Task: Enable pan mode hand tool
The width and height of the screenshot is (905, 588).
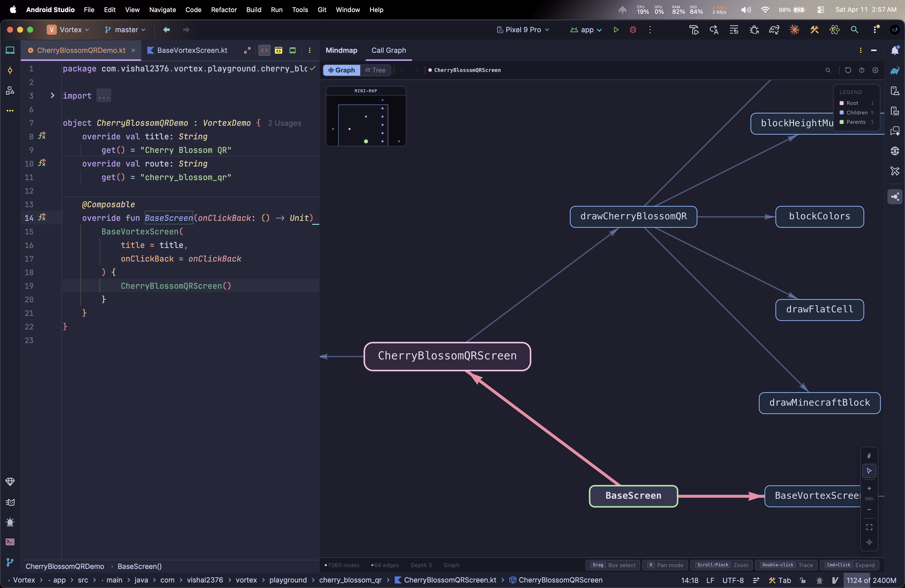Action: 869,455
